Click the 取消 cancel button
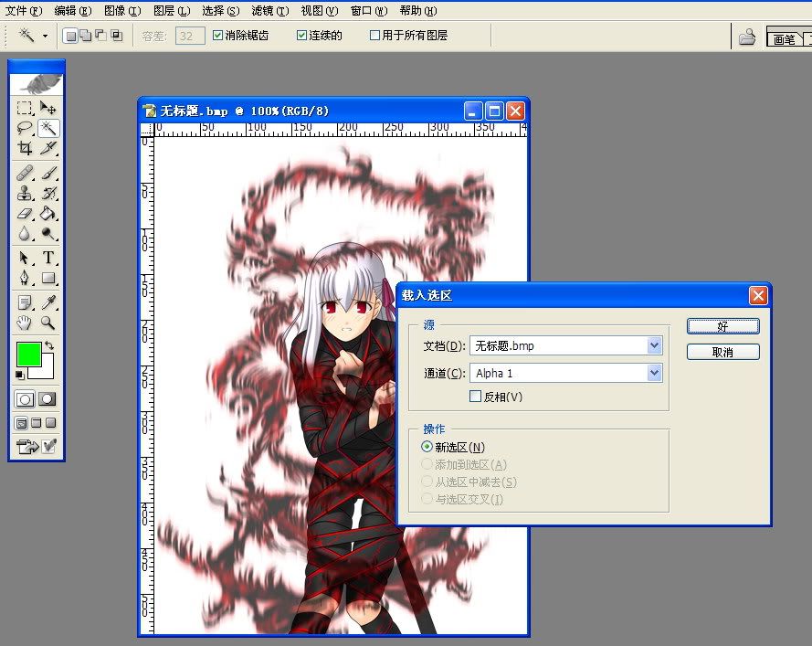 722,353
